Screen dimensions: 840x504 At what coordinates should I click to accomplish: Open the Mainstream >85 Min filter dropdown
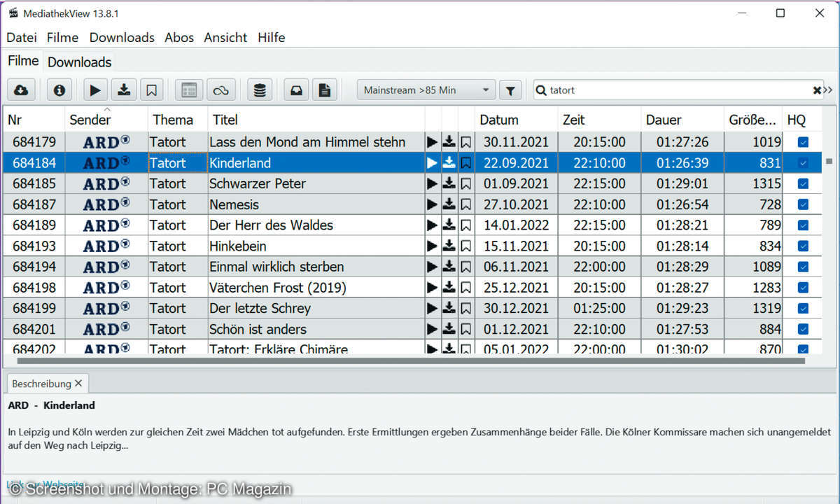(x=426, y=90)
